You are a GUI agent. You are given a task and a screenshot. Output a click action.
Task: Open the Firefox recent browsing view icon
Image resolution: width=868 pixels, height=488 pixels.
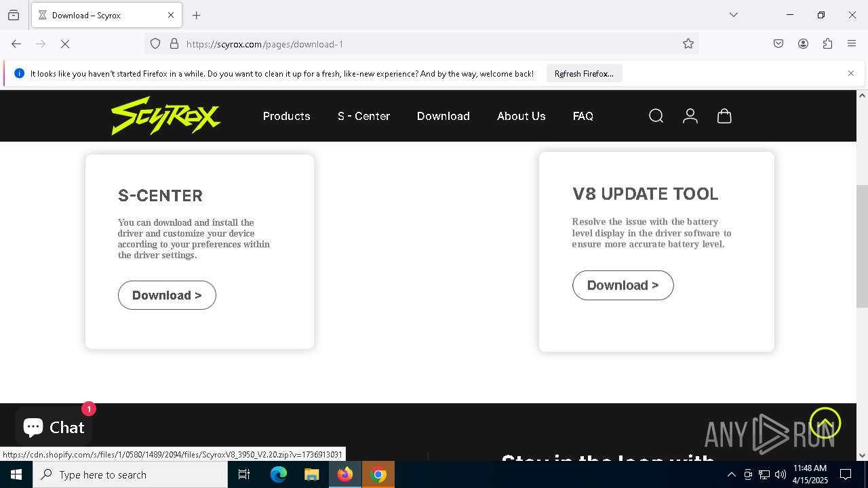pyautogui.click(x=14, y=15)
